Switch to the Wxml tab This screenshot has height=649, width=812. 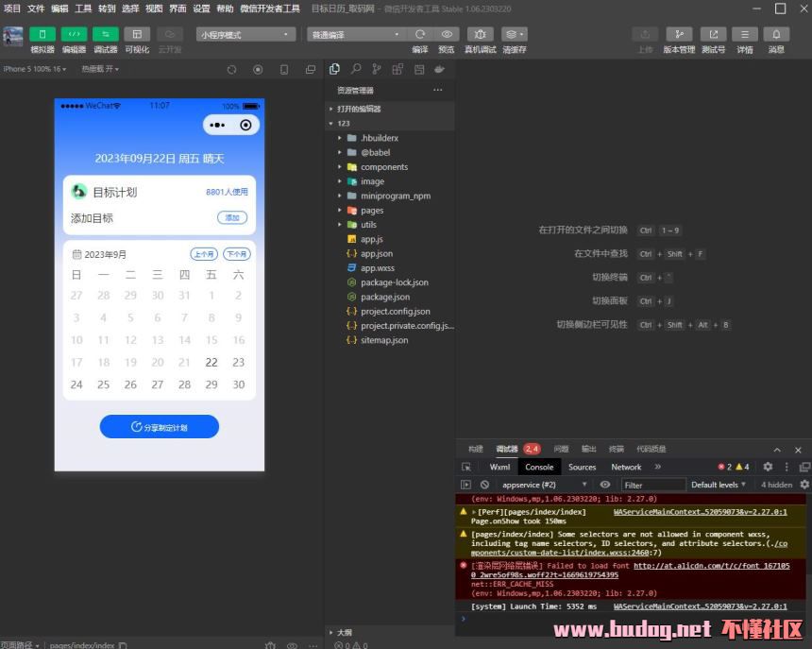(499, 468)
